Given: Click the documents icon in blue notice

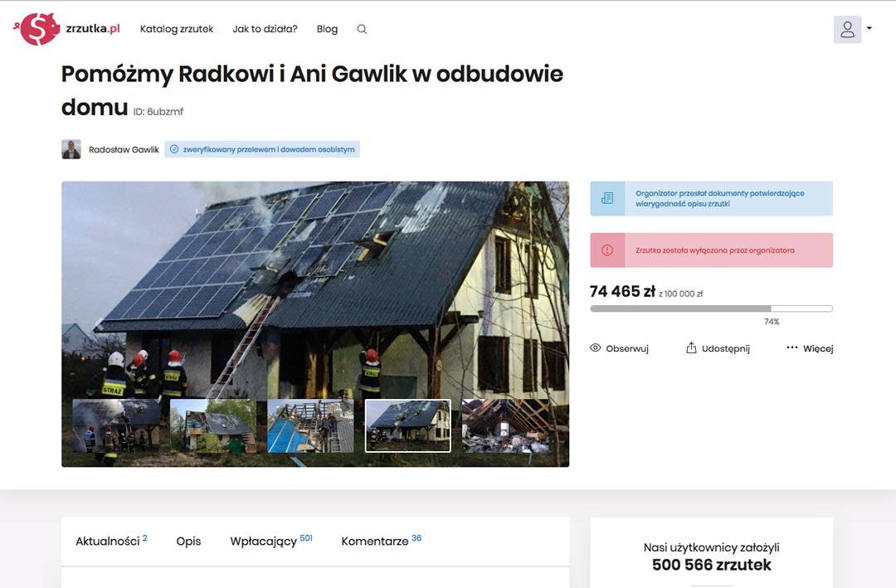Looking at the screenshot, I should pyautogui.click(x=607, y=198).
